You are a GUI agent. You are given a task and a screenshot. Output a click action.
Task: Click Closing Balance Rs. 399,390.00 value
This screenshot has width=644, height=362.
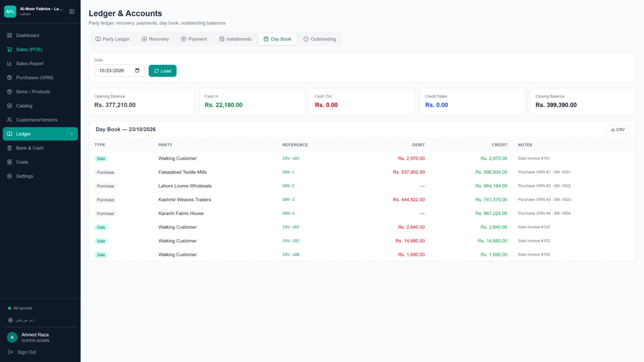pos(556,105)
